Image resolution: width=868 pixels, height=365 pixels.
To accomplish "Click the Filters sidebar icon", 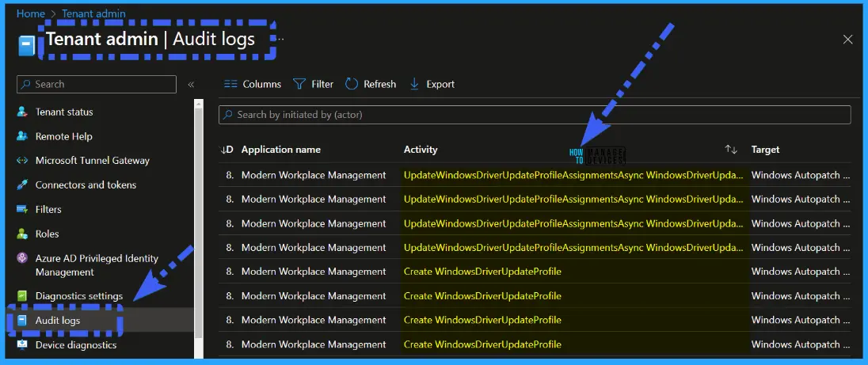I will tap(22, 209).
